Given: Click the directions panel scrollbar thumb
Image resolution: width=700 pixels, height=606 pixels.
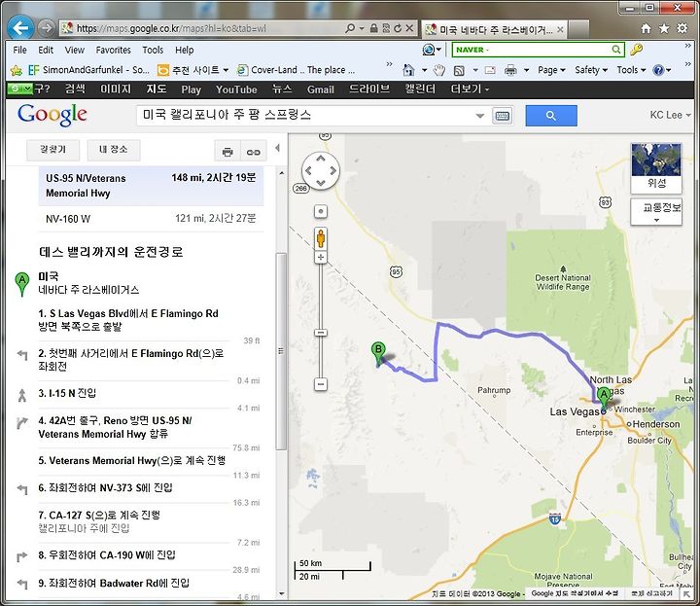Looking at the screenshot, I should coord(281,350).
